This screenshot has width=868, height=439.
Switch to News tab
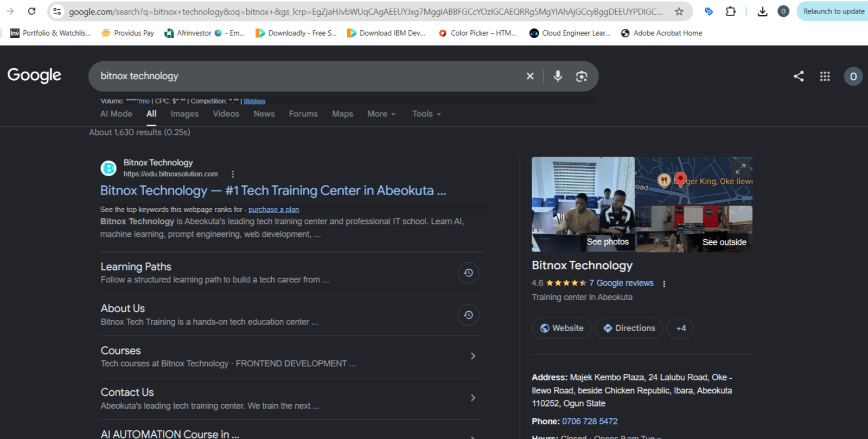click(x=264, y=114)
